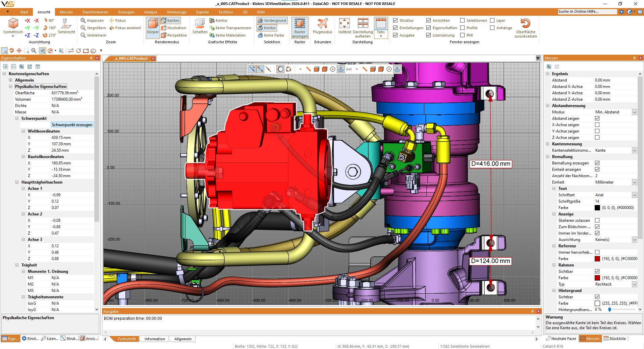Select the circle measurement tool in the viewport toolbar
Viewport: 644px width, 349px height.
pyautogui.click(x=280, y=69)
